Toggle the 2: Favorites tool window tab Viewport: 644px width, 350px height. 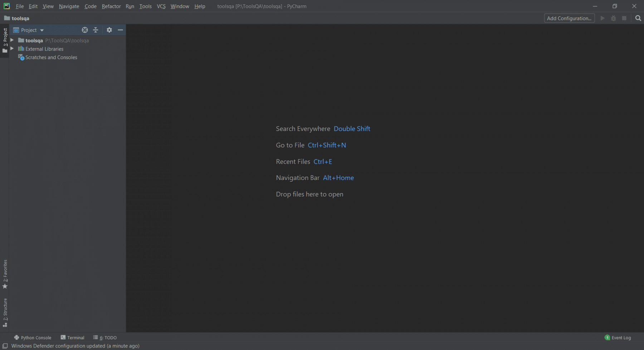point(5,275)
